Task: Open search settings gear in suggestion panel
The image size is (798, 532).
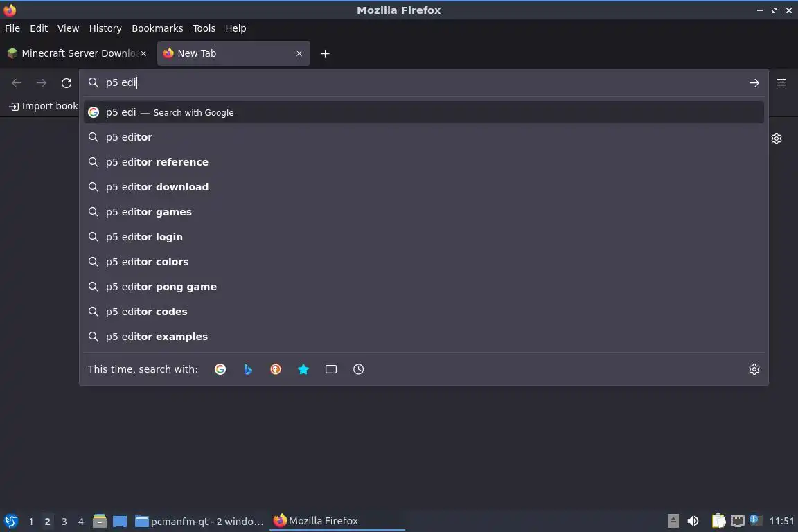Action: (x=754, y=369)
